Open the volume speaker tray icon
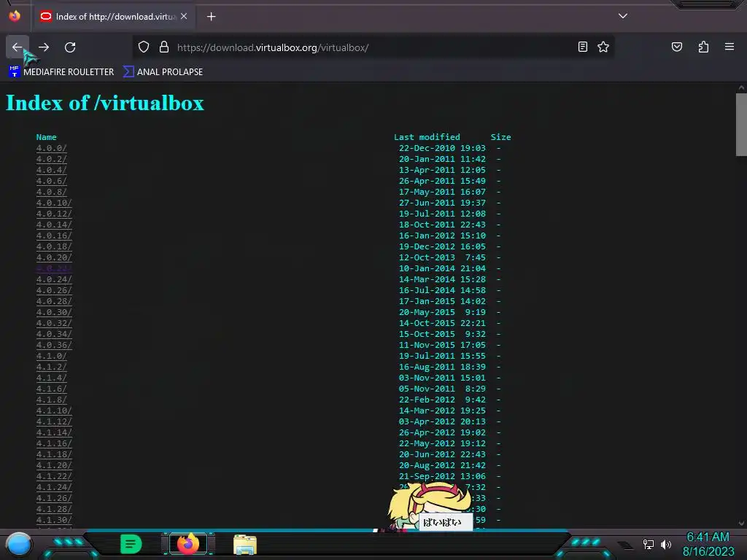 [x=666, y=544]
